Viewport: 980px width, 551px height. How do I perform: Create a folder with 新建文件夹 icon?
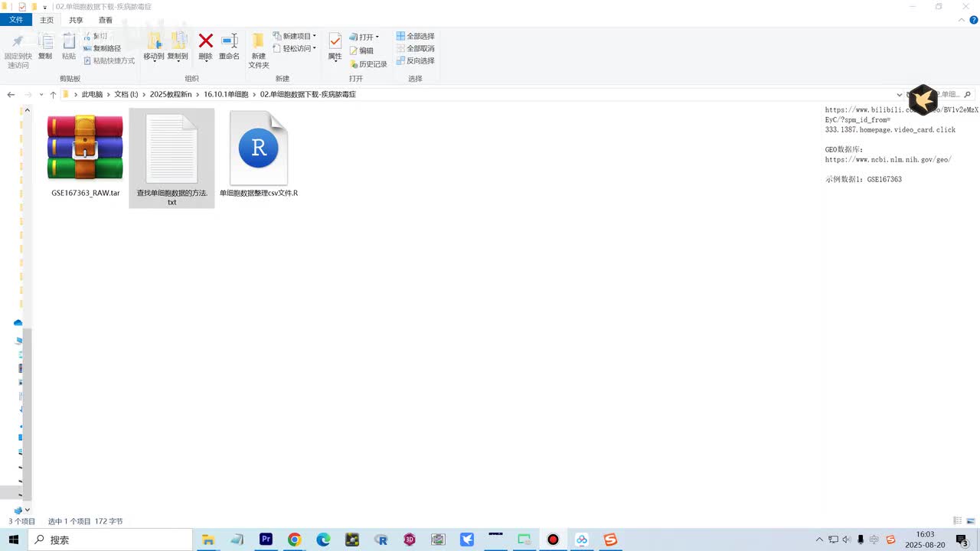(x=259, y=41)
